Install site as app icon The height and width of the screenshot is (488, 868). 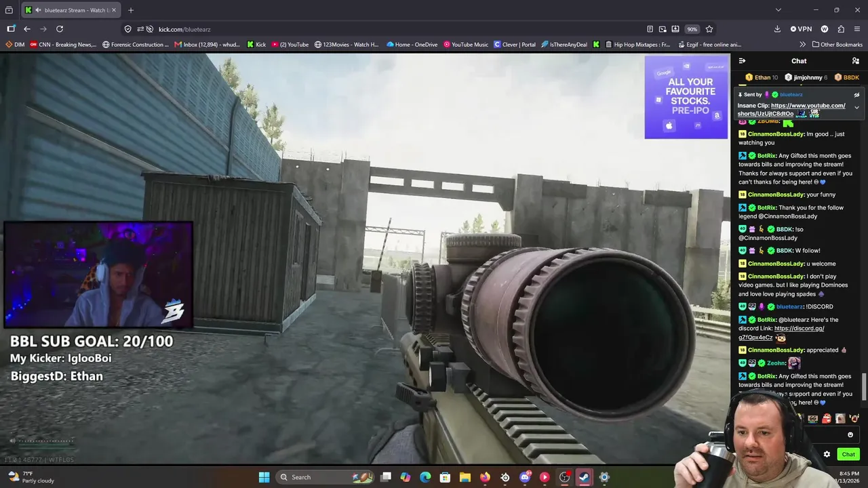(x=675, y=29)
